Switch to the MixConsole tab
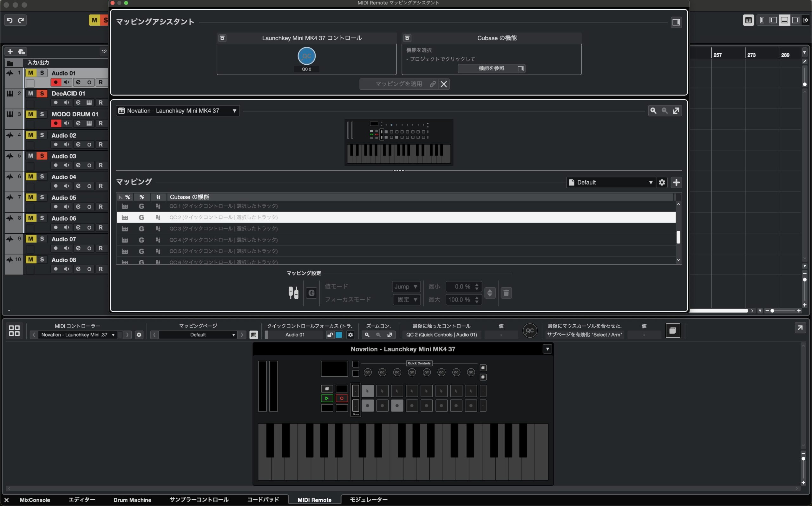This screenshot has height=506, width=812. [x=35, y=500]
